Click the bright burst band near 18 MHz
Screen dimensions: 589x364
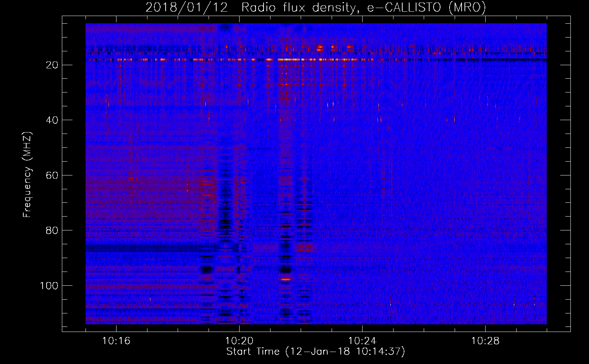click(x=316, y=59)
